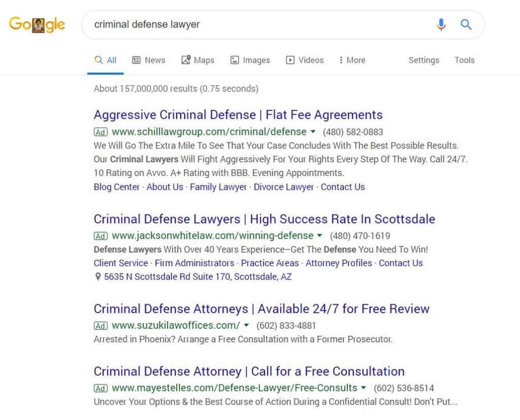Image resolution: width=520 pixels, height=420 pixels.
Task: Click the News tab icon
Action: click(136, 60)
